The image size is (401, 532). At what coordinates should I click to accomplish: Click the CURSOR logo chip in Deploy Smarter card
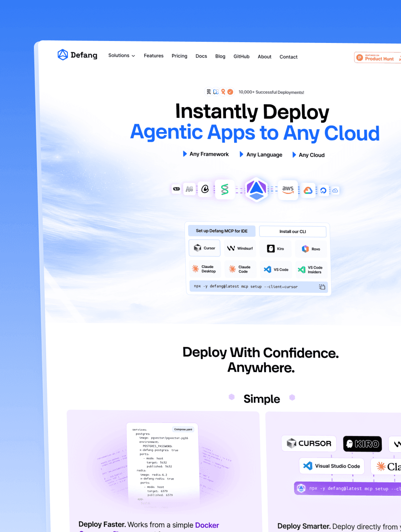[x=309, y=443]
